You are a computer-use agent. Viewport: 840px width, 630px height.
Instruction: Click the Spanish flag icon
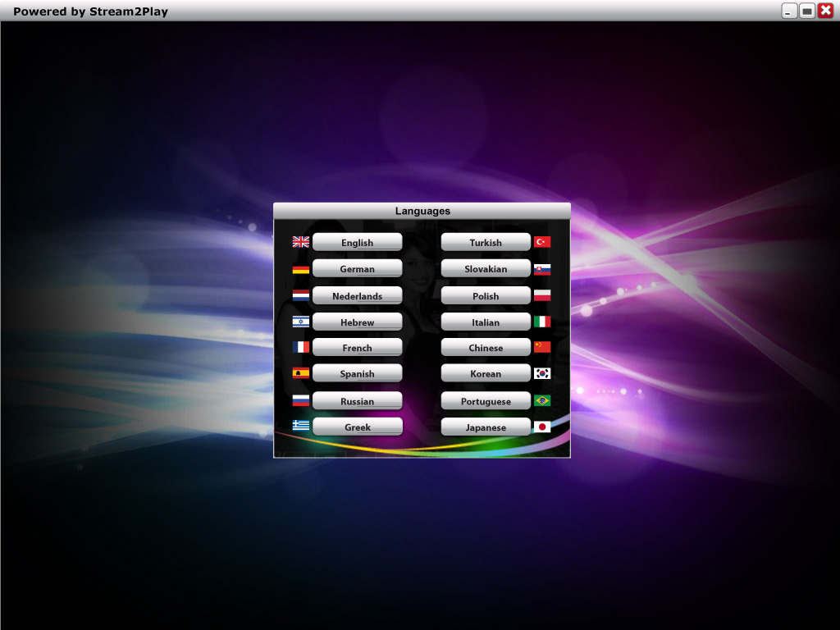click(300, 373)
